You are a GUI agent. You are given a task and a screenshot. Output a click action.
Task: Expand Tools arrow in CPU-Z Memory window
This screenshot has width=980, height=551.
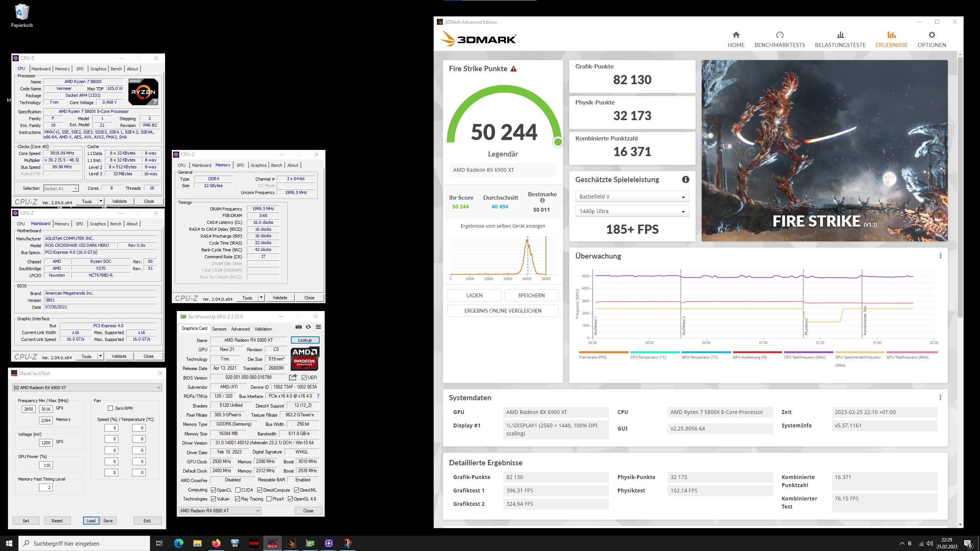click(261, 298)
